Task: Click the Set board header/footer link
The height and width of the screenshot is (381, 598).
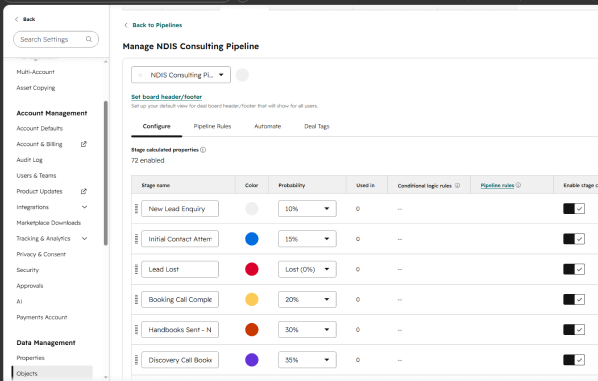Action: point(166,97)
